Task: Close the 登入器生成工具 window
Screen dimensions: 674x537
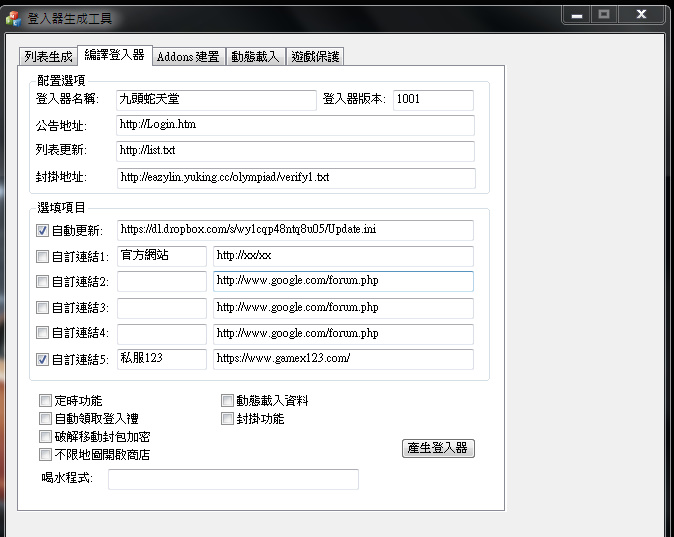Action: [641, 15]
